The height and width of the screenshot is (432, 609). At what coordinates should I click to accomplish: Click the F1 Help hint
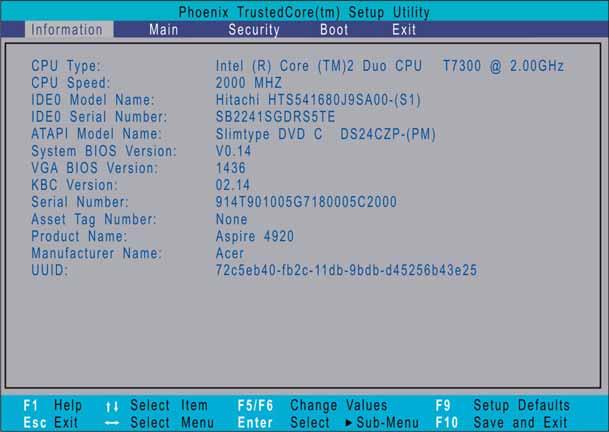[52, 406]
